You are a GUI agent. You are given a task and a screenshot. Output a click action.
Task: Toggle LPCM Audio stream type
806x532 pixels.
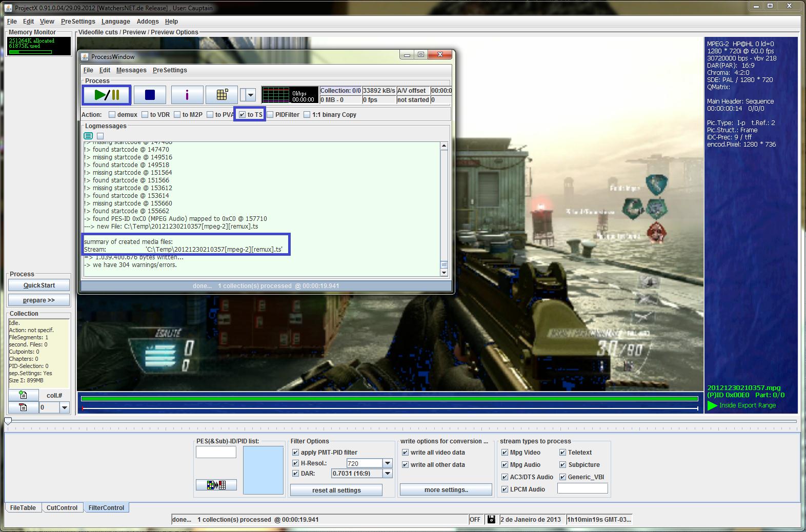point(505,489)
